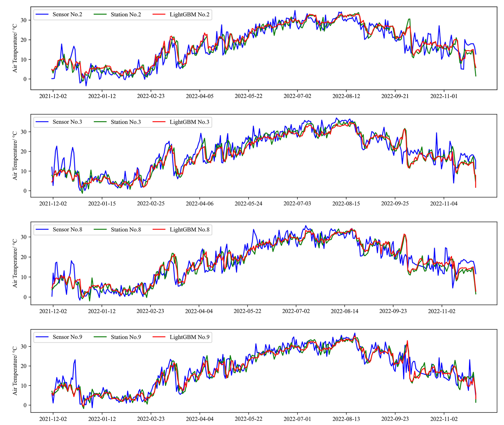The image size is (504, 425).
Task: Click the 2022-01-15 date tick label
Action: pyautogui.click(x=102, y=204)
